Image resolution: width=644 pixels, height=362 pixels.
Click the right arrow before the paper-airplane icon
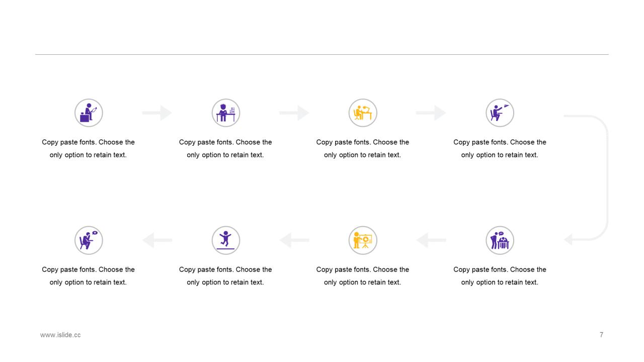click(431, 113)
